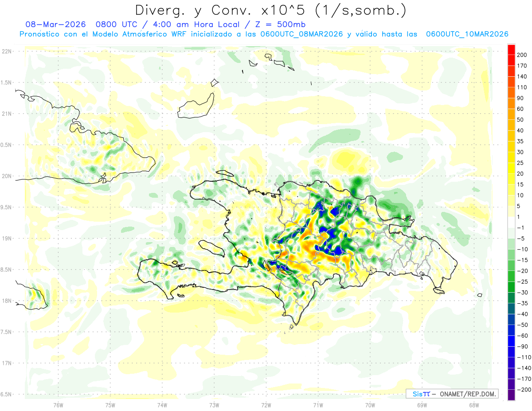Viewport: 532px width, 411px height.
Task: Click the "6.5N" latitude label
Action: coord(7,394)
